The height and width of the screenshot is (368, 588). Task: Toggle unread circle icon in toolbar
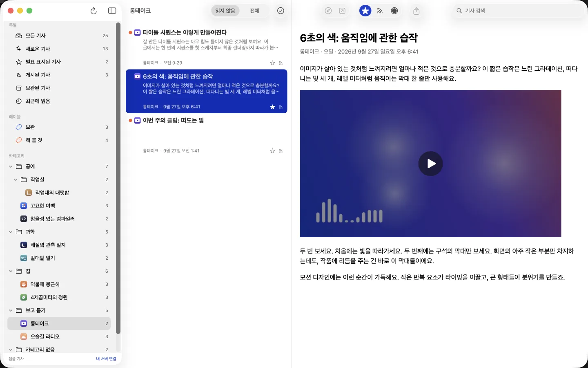[394, 11]
